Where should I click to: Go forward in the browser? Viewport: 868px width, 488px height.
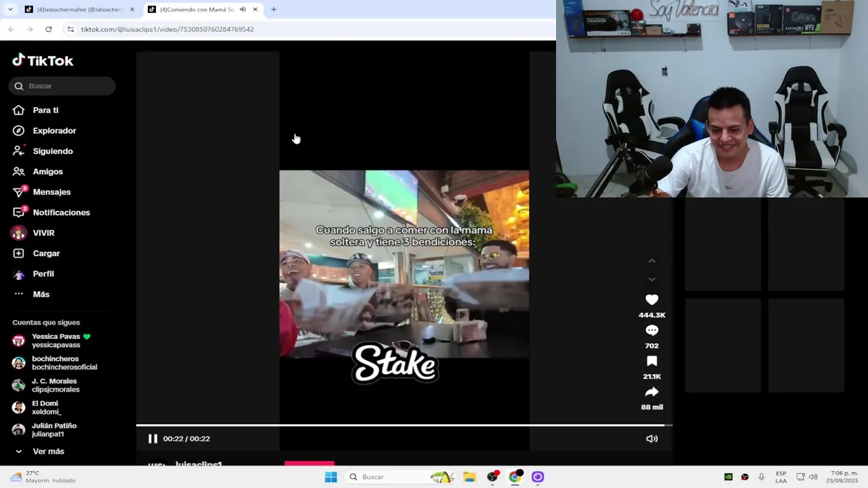tap(29, 29)
